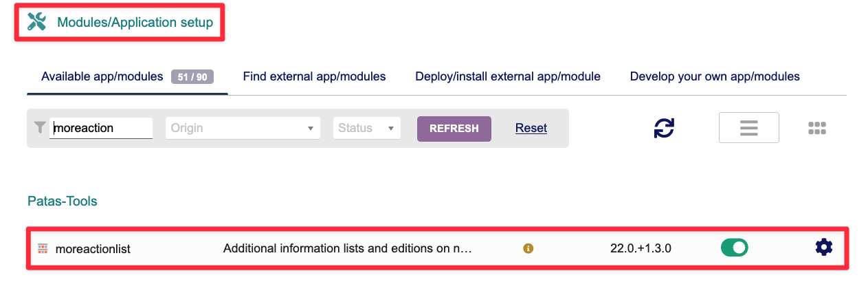The width and height of the screenshot is (868, 282).
Task: Open Develop your own app/modules tab
Action: tap(715, 76)
